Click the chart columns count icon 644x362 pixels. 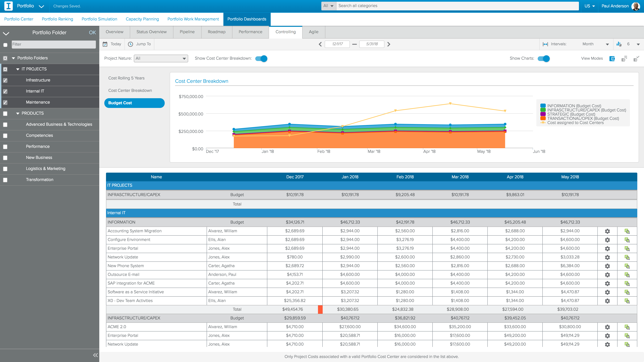click(619, 44)
